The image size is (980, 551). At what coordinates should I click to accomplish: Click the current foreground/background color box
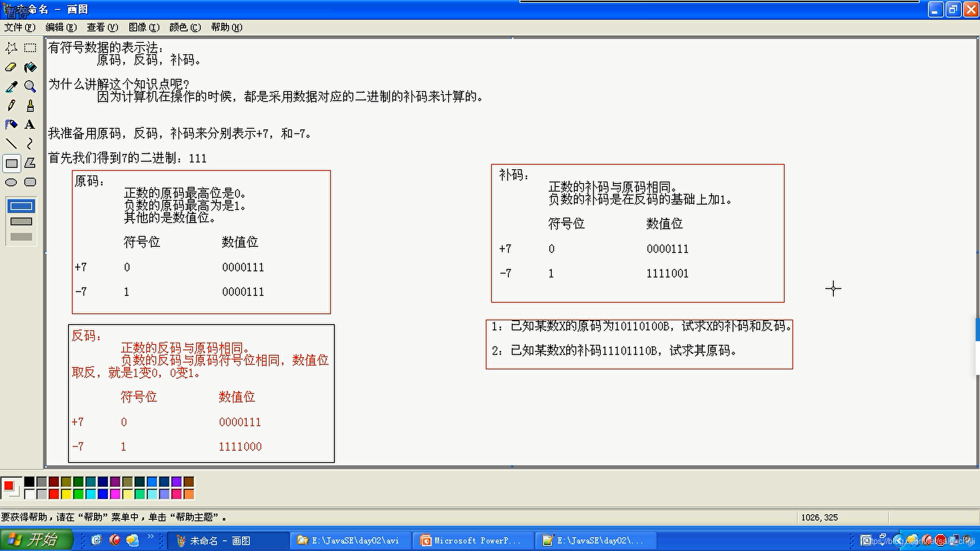pyautogui.click(x=11, y=488)
